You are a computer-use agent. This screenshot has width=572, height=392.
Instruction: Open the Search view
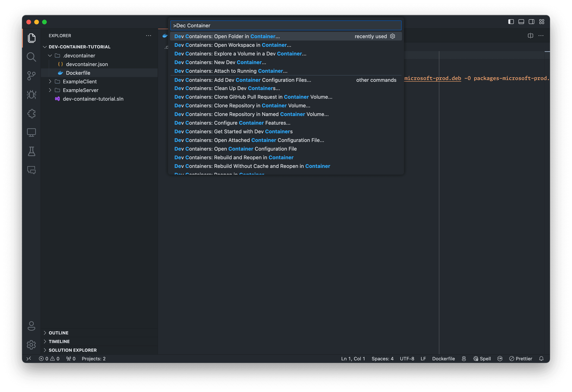point(31,57)
